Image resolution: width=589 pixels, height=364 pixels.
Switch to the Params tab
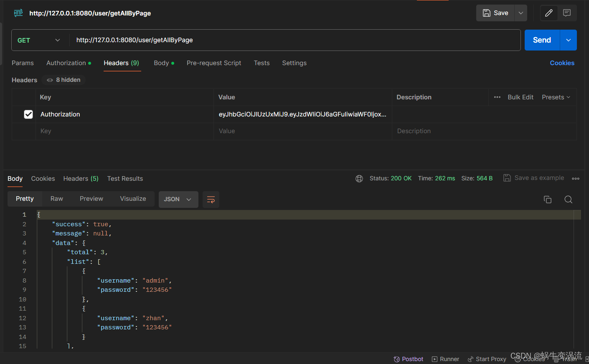[x=23, y=63]
